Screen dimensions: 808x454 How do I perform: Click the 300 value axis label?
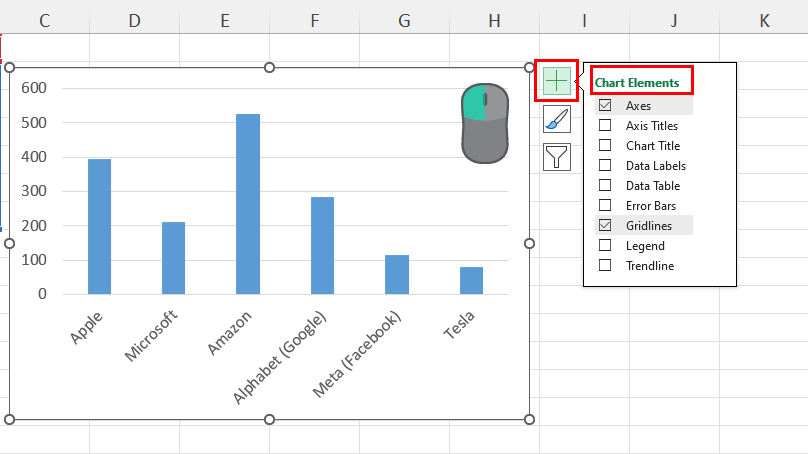34,191
